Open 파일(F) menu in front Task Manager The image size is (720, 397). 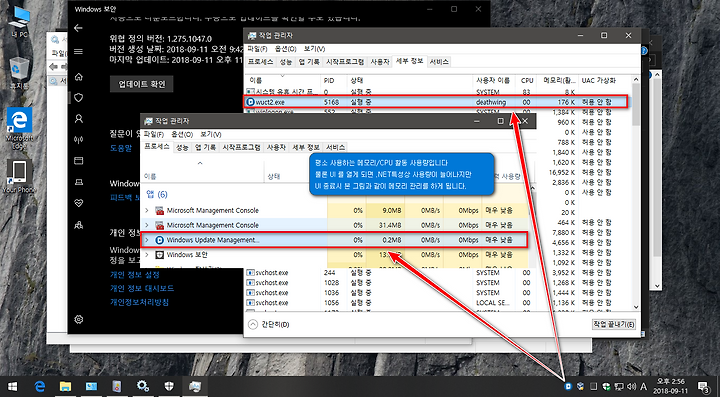(154, 134)
